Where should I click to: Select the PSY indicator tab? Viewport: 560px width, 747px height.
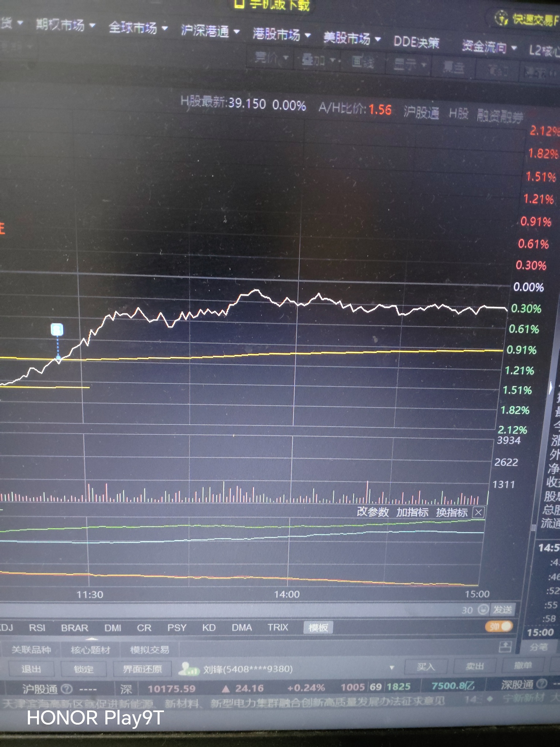[x=177, y=628]
